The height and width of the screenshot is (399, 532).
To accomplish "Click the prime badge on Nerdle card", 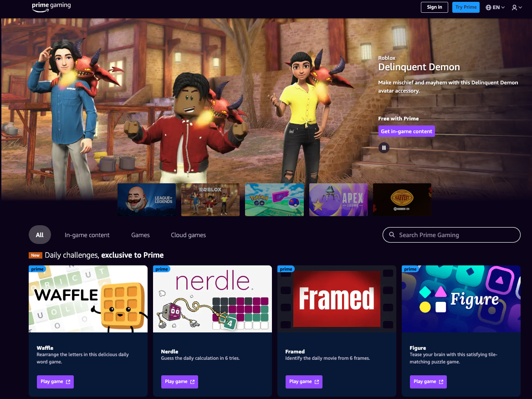I will (162, 269).
